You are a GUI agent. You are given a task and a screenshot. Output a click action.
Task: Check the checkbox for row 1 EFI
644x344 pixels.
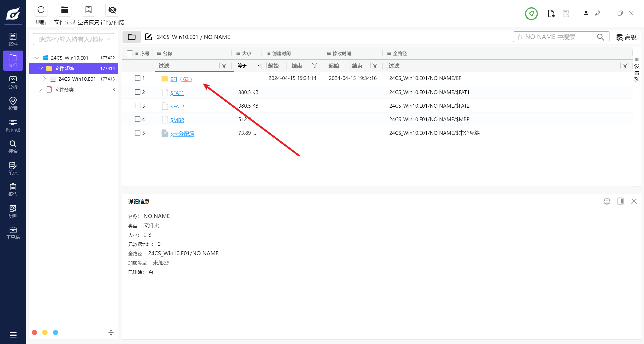click(x=137, y=78)
